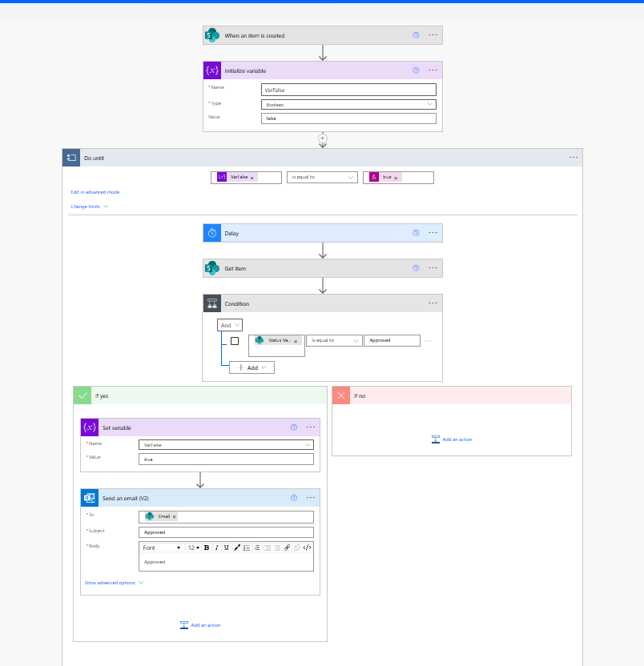Image resolution: width=644 pixels, height=666 pixels.
Task: Tick the Status Value condition row checkbox
Action: pyautogui.click(x=235, y=341)
